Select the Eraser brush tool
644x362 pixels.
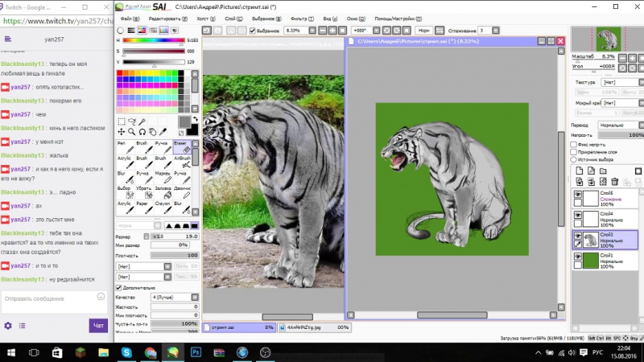(x=182, y=147)
